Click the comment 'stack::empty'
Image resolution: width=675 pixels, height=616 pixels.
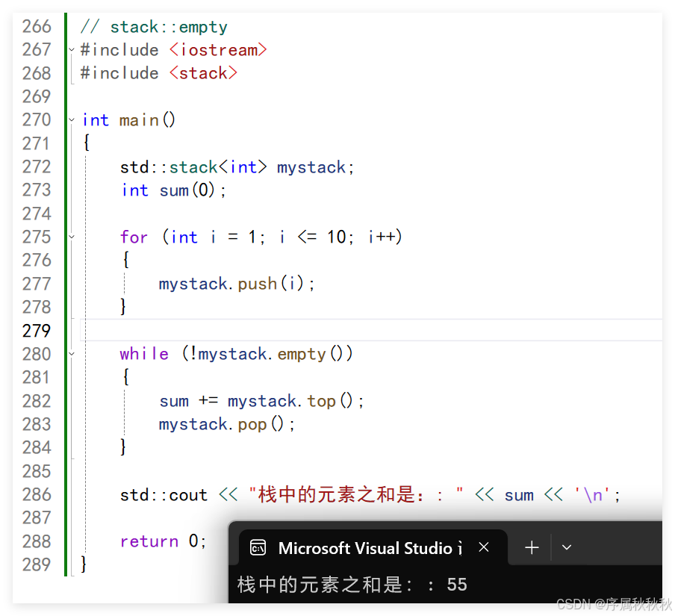point(169,27)
